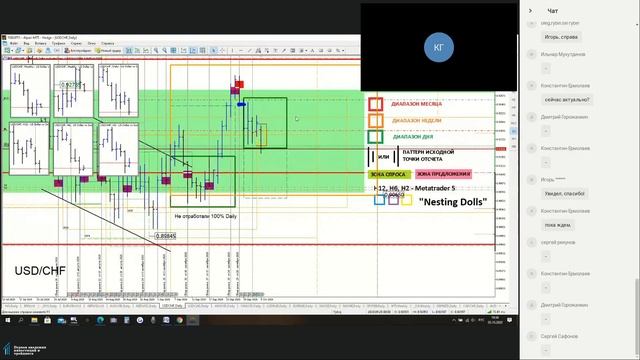Image resolution: width=640 pixels, height=360 pixels.
Task: Open the Windows notification center
Action: coord(509,320)
